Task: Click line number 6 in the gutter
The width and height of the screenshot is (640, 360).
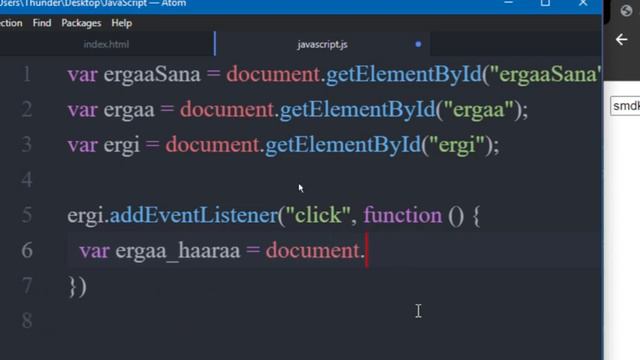Action: [27, 250]
